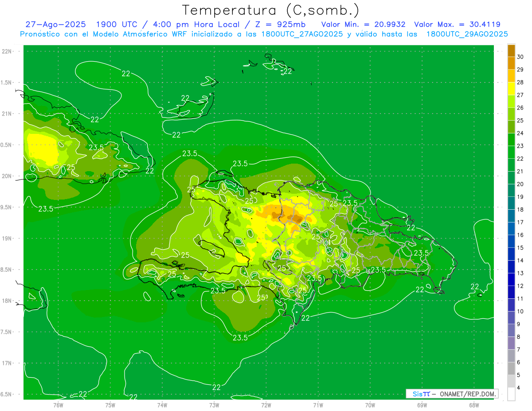Click the "23" label on the color scale
Viewport: 532px width, 411px height.
pyautogui.click(x=520, y=146)
